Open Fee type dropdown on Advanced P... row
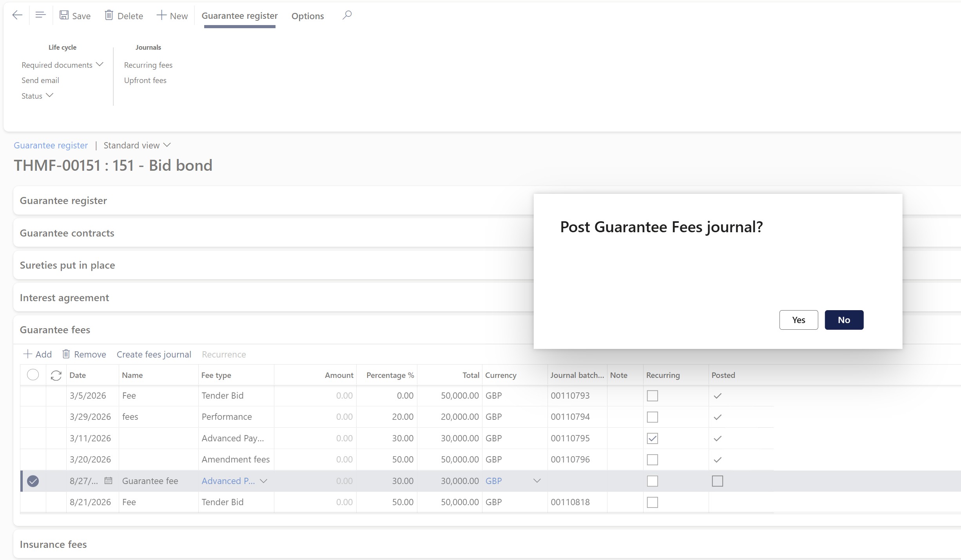The height and width of the screenshot is (560, 961). coord(264,481)
